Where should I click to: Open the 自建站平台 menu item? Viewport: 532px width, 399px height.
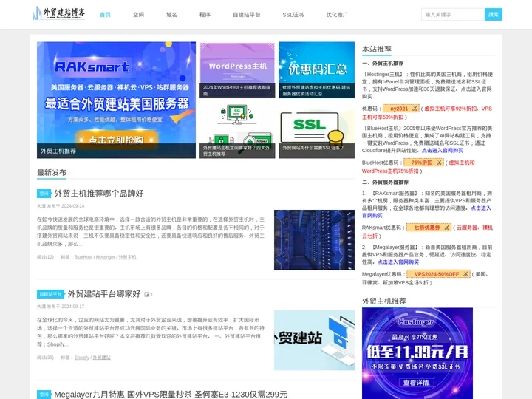click(247, 15)
